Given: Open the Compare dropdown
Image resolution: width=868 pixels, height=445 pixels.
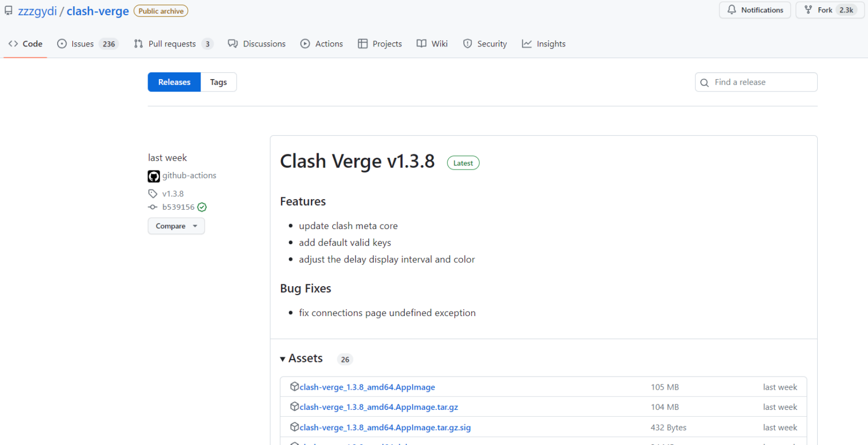Looking at the screenshot, I should 176,226.
